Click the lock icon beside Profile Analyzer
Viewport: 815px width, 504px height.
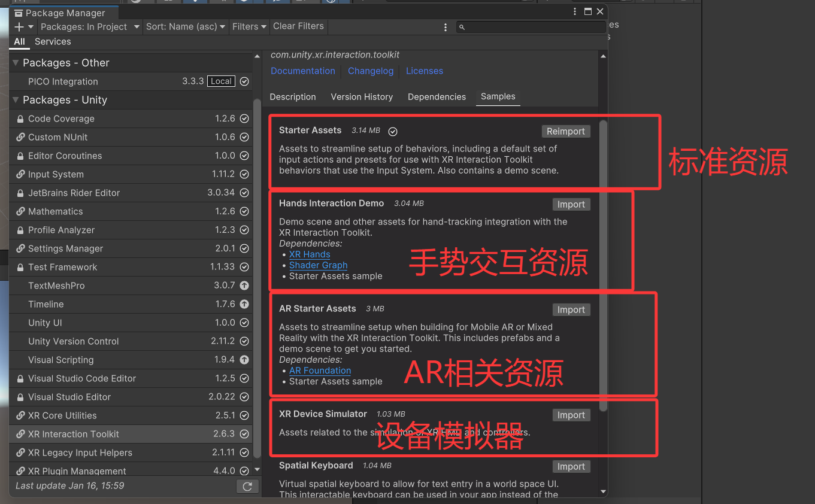20,230
